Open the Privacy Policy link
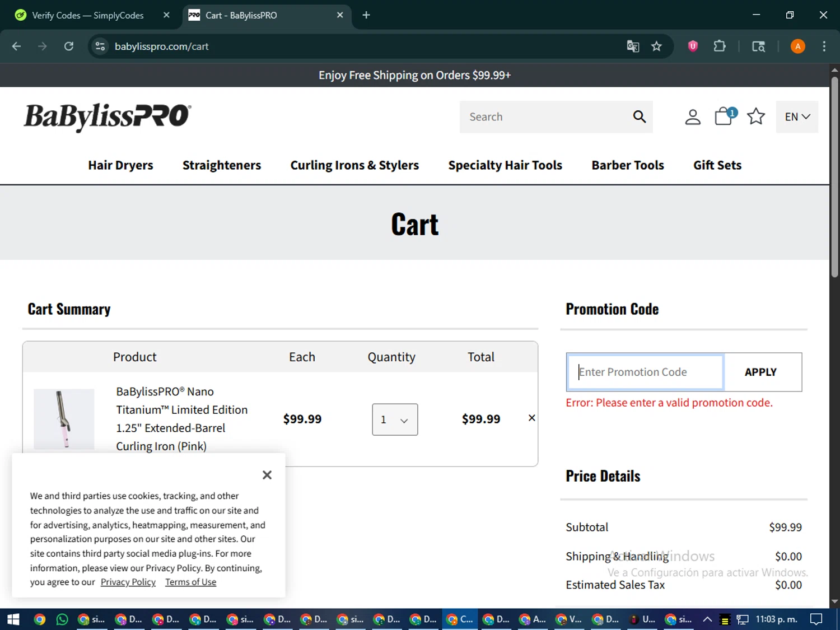Viewport: 840px width, 630px height. (x=128, y=582)
